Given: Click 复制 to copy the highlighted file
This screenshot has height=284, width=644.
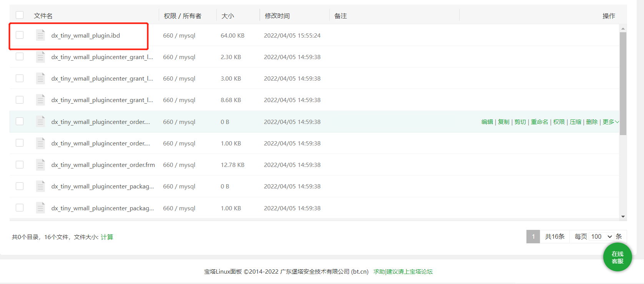Looking at the screenshot, I should [504, 122].
